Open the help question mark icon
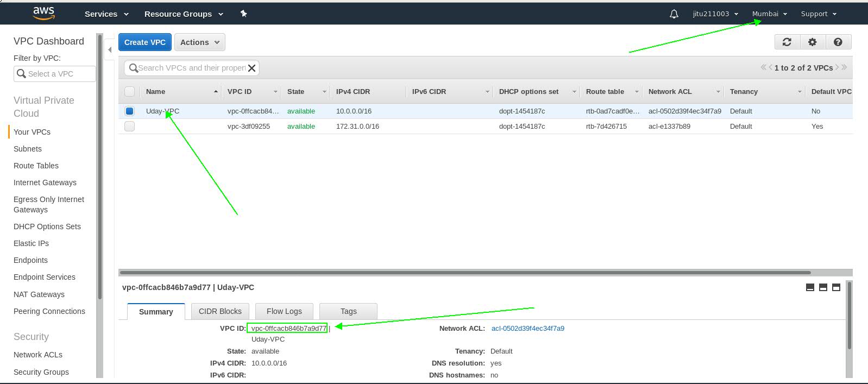This screenshot has height=384, width=868. tap(838, 42)
